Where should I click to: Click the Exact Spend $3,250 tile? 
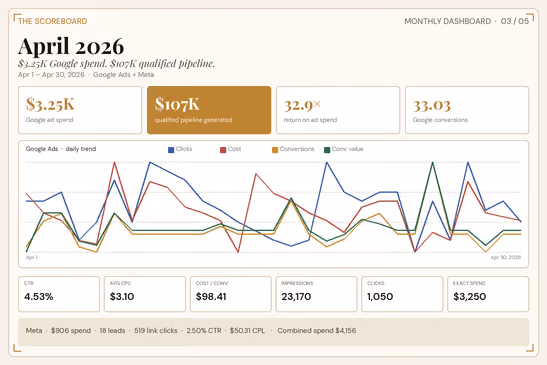coord(488,294)
